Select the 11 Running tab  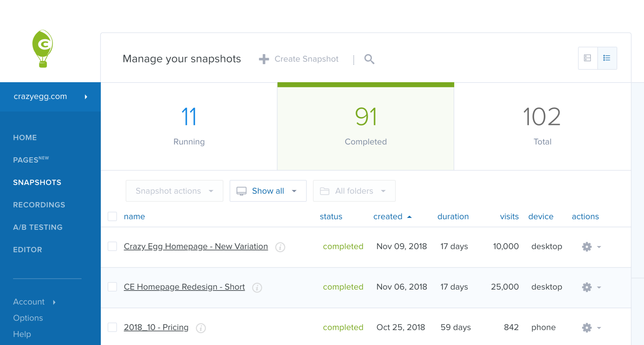point(189,126)
